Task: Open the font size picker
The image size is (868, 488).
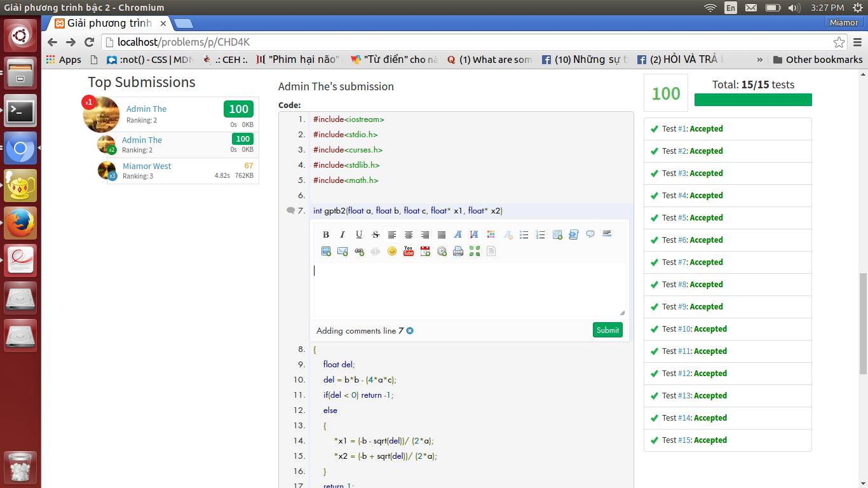Action: coord(474,234)
